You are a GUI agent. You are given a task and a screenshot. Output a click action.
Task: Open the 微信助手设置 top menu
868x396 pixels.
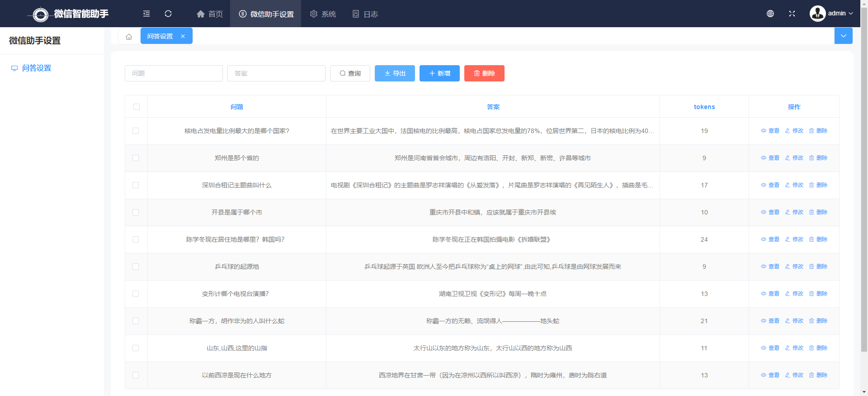click(x=266, y=14)
